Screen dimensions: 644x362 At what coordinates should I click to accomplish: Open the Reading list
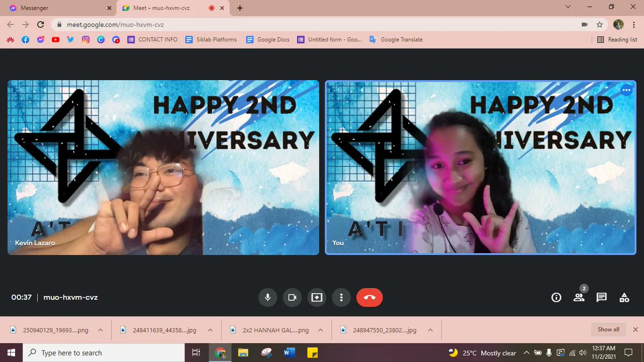point(617,39)
